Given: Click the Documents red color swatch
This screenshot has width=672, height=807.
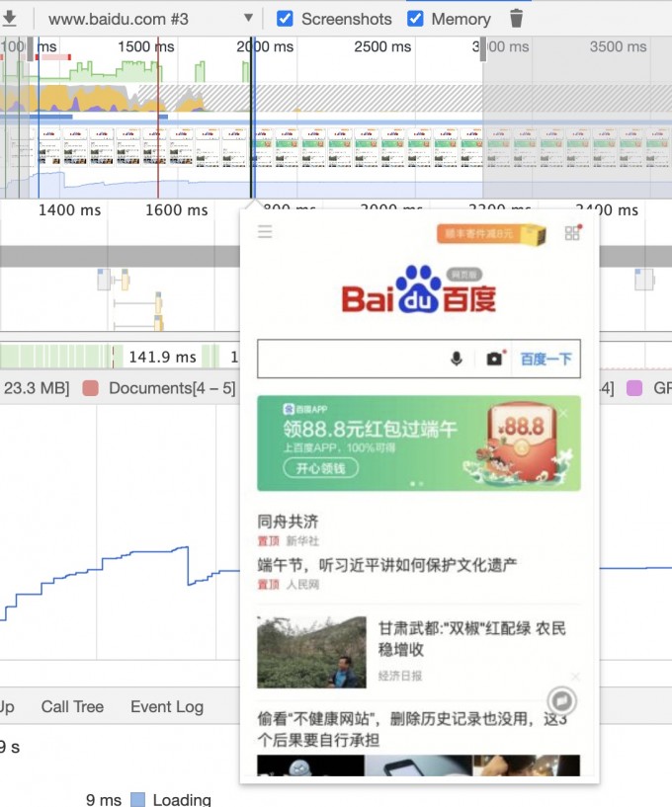Looking at the screenshot, I should [x=91, y=388].
